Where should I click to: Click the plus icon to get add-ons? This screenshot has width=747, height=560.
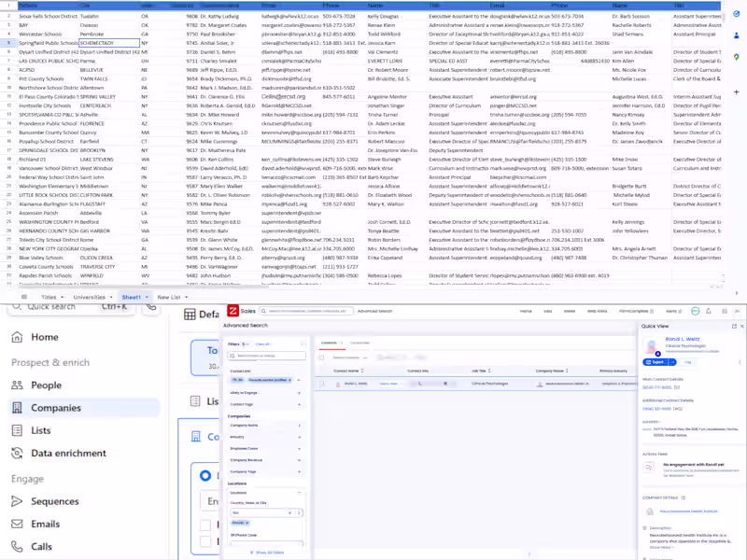pos(737,92)
